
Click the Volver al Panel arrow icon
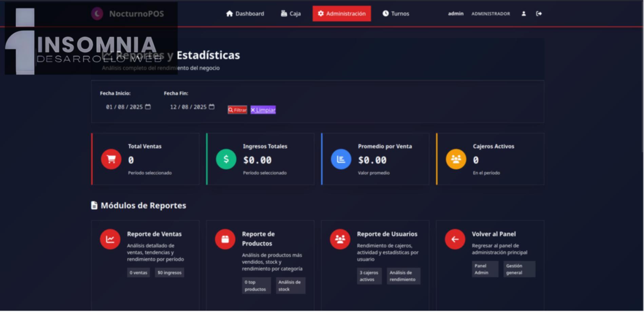click(x=455, y=239)
